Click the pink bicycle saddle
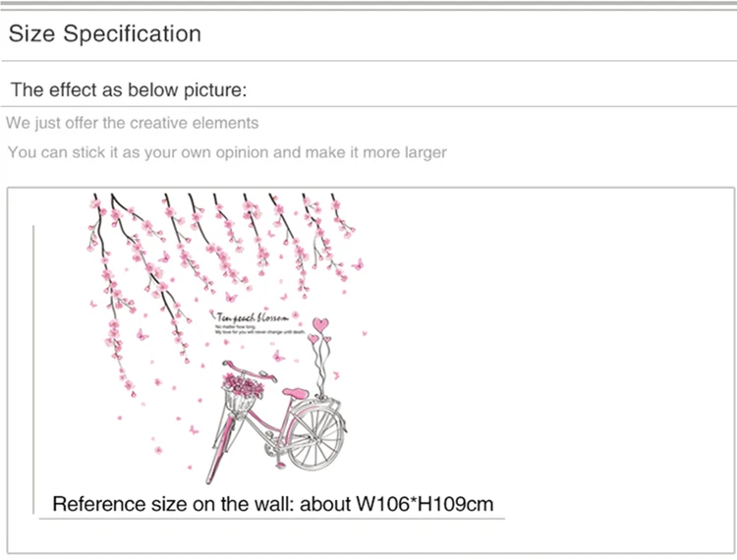 point(295,393)
